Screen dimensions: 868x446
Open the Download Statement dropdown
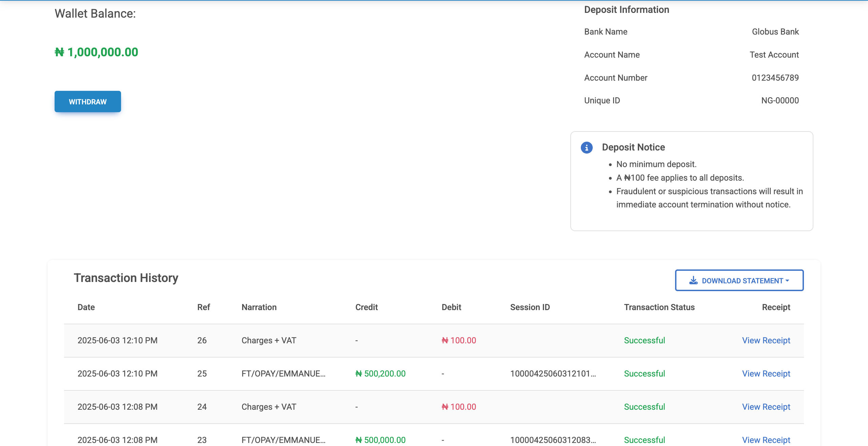tap(739, 281)
